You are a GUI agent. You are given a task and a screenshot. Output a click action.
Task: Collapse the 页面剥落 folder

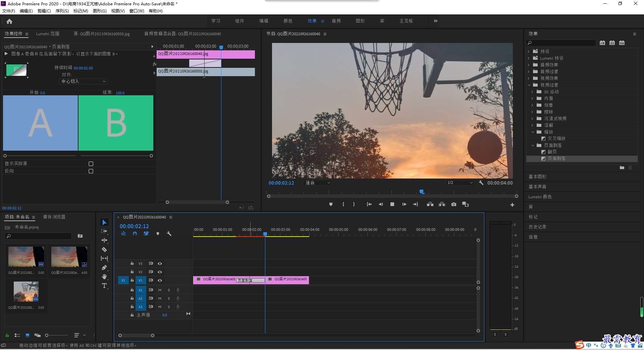(x=532, y=146)
